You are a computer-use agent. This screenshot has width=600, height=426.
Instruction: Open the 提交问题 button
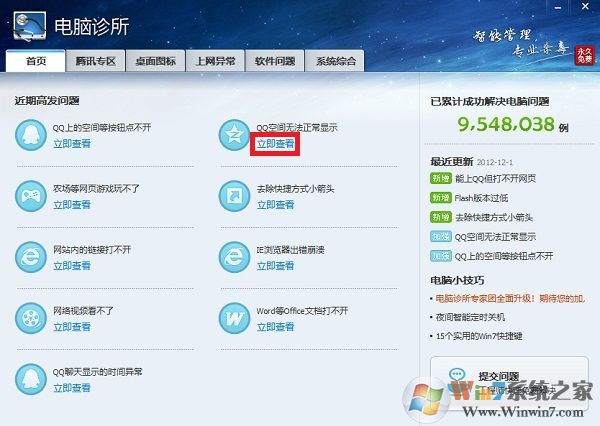pyautogui.click(x=509, y=383)
